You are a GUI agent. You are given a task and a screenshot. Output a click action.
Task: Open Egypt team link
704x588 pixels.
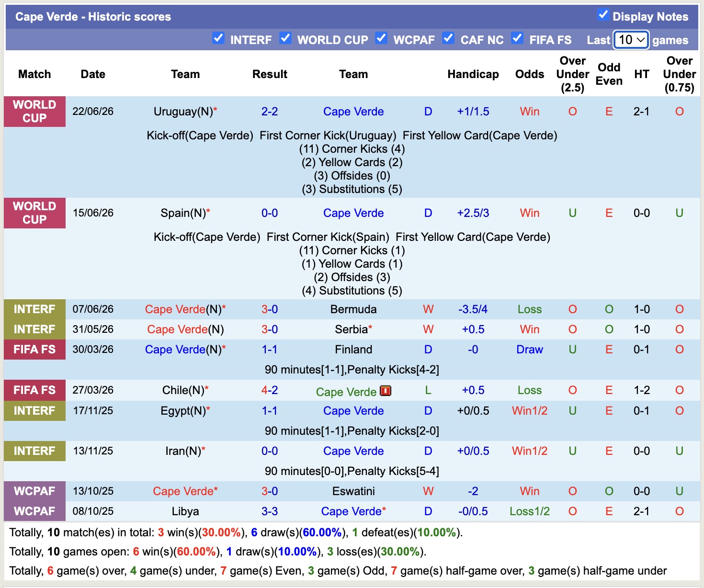pyautogui.click(x=183, y=411)
